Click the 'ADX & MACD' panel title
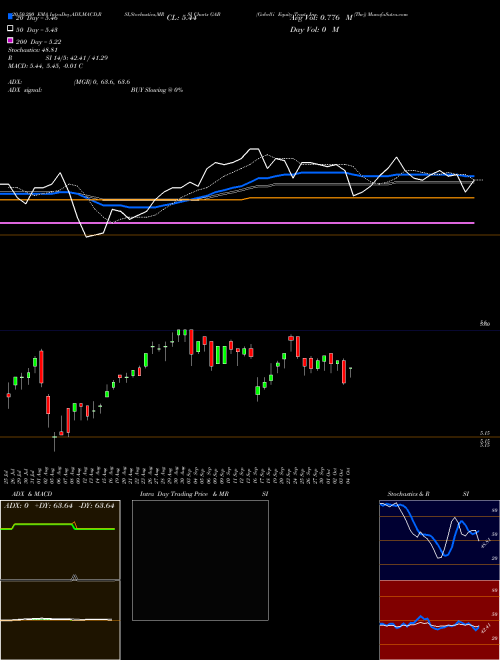 pos(32,494)
